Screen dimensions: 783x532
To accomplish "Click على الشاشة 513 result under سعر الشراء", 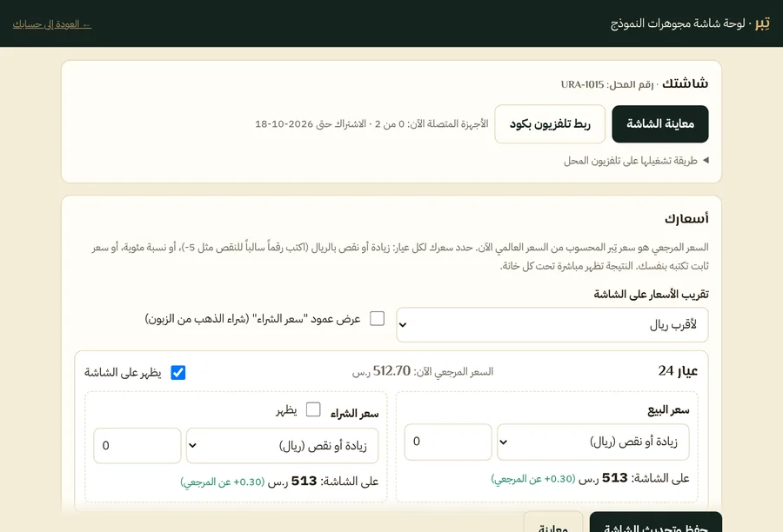I will point(279,482).
